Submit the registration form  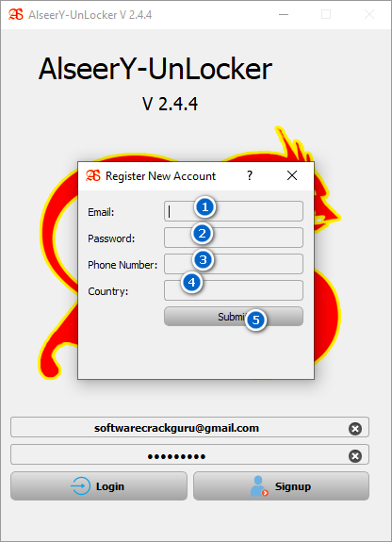[x=234, y=317]
